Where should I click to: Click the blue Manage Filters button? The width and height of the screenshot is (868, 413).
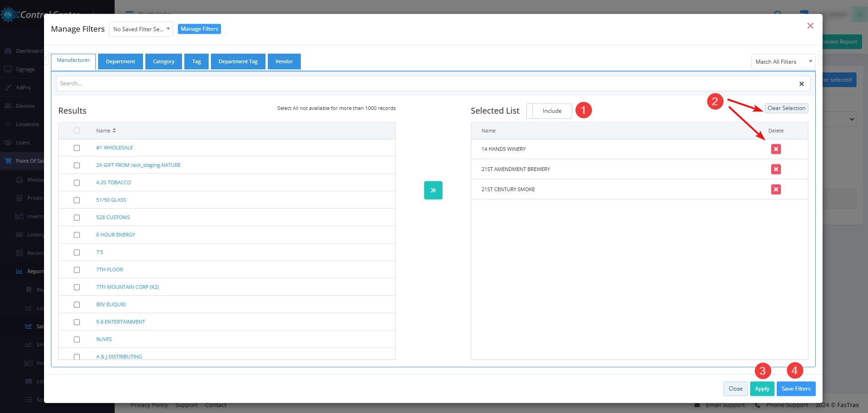click(x=199, y=29)
